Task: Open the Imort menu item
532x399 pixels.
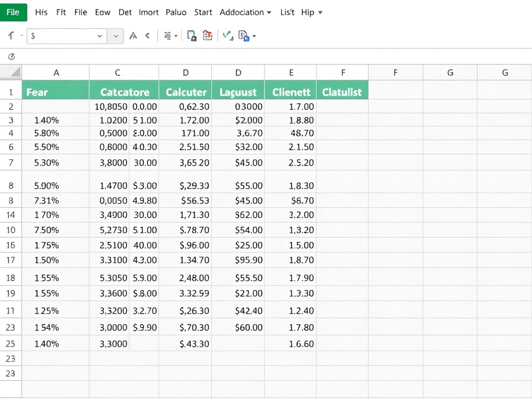Action: click(149, 12)
